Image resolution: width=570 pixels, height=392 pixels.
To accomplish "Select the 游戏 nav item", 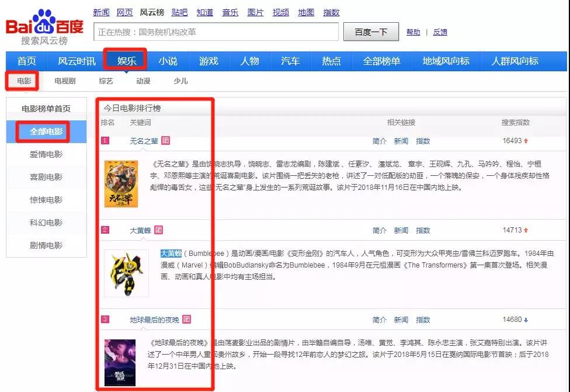I will [208, 61].
